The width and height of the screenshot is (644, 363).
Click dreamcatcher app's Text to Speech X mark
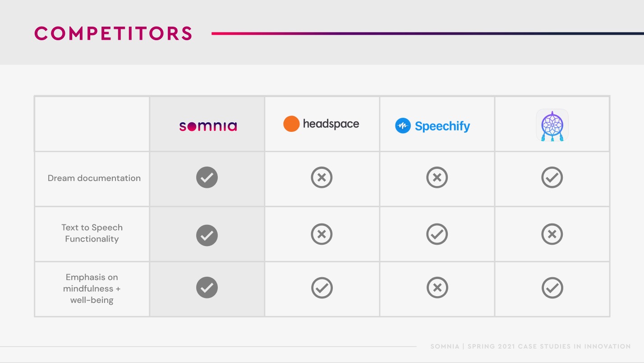(552, 234)
